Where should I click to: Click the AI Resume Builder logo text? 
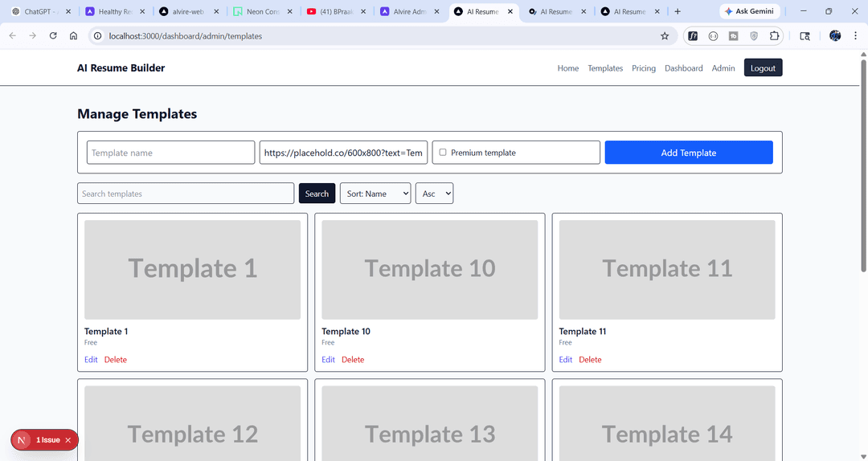pyautogui.click(x=121, y=68)
